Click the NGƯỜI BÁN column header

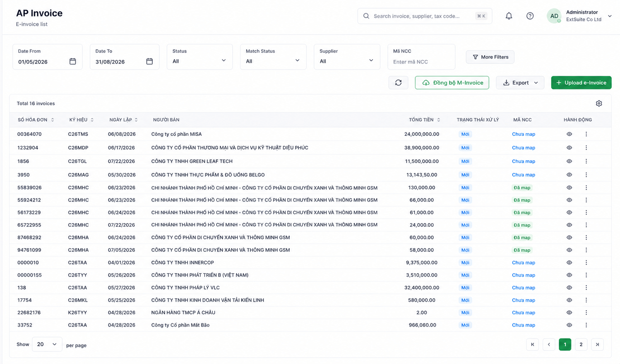coord(166,120)
